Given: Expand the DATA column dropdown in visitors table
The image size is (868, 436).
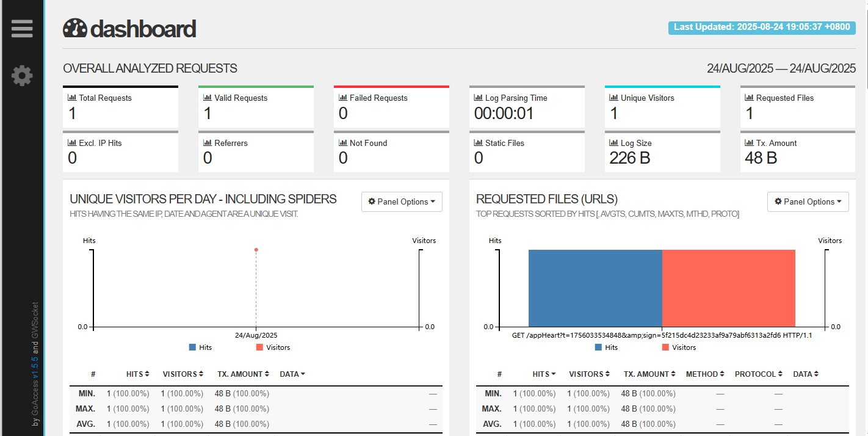Looking at the screenshot, I should (x=292, y=374).
